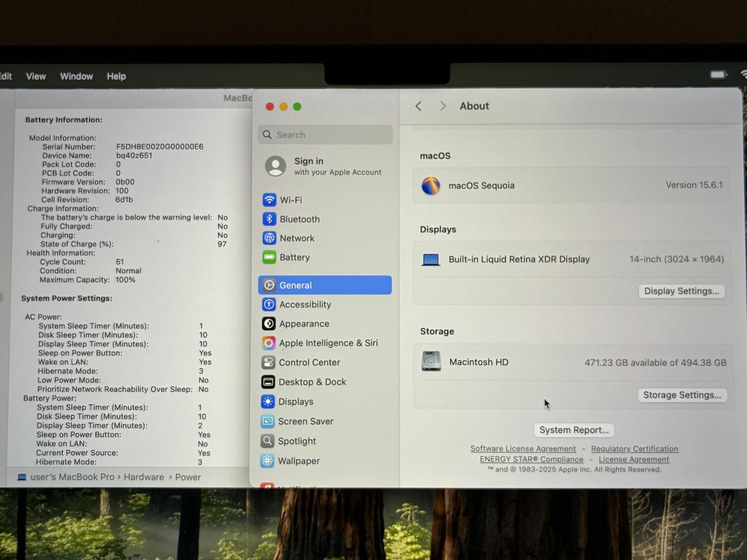This screenshot has height=560, width=747.
Task: Open the ENERGY STAR Compliance link
Action: pyautogui.click(x=531, y=459)
